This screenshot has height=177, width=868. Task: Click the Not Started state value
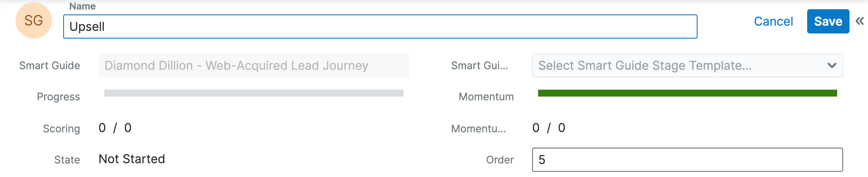tap(132, 159)
